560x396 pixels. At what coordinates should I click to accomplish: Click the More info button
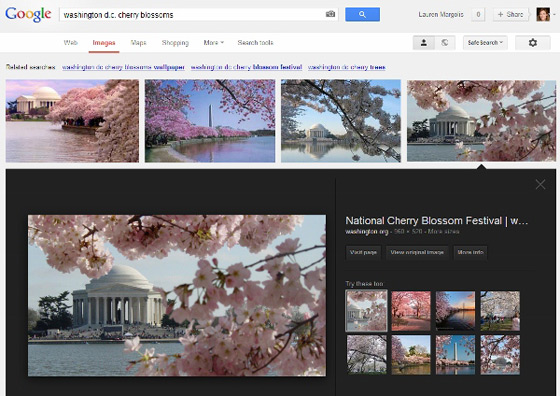pyautogui.click(x=470, y=252)
